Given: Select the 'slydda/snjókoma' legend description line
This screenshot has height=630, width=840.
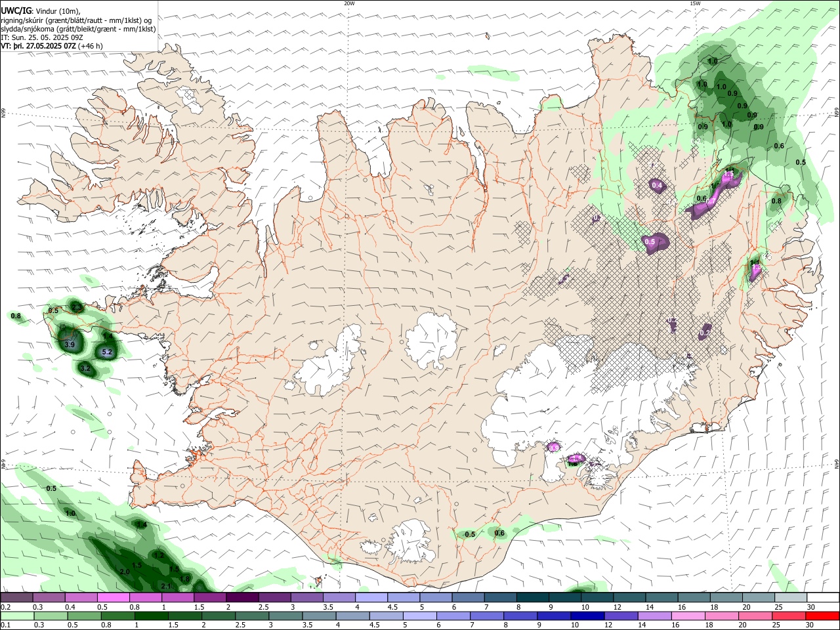Looking at the screenshot, I should pos(78,29).
